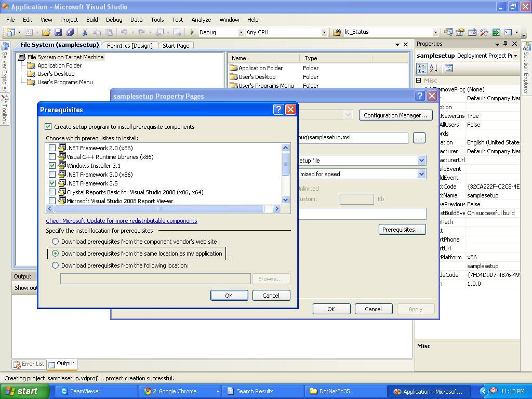Open the Tools menu

click(157, 20)
